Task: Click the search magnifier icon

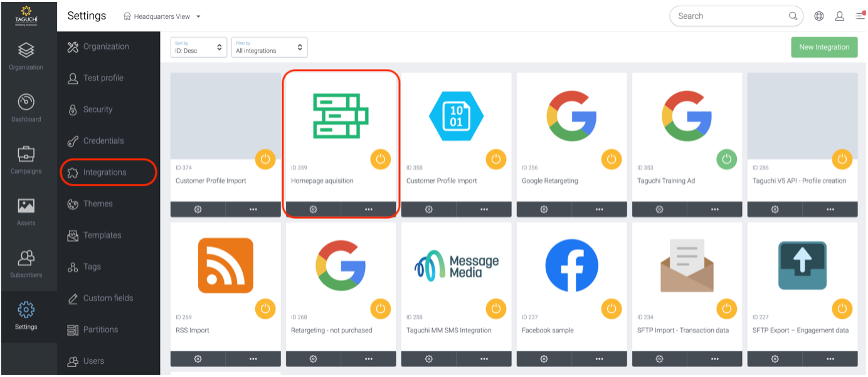Action: [x=793, y=16]
